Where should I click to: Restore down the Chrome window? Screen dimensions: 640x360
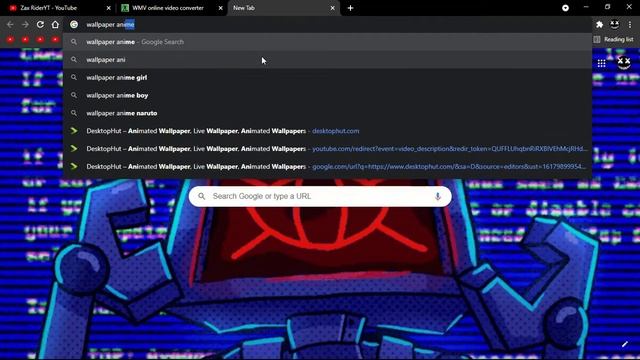point(607,7)
